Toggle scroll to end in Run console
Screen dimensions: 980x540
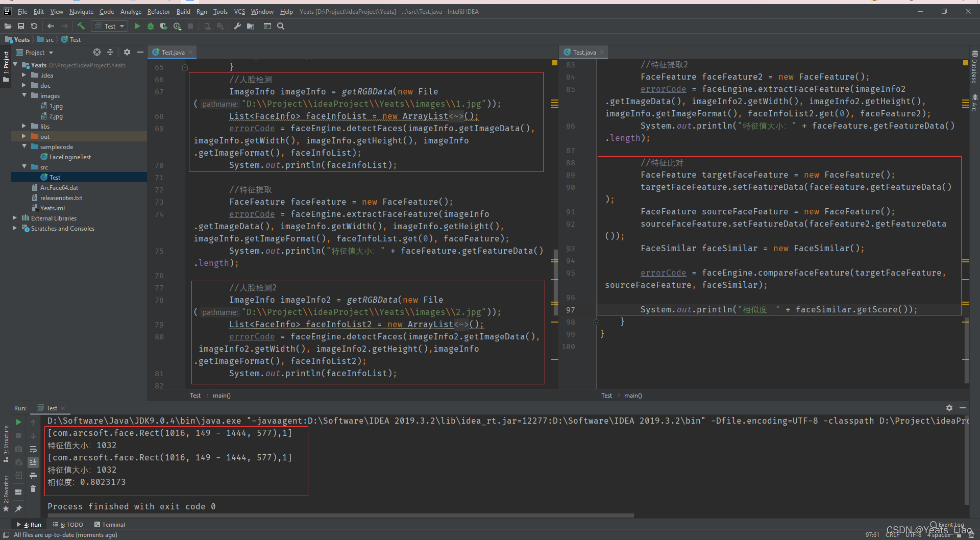[33, 462]
